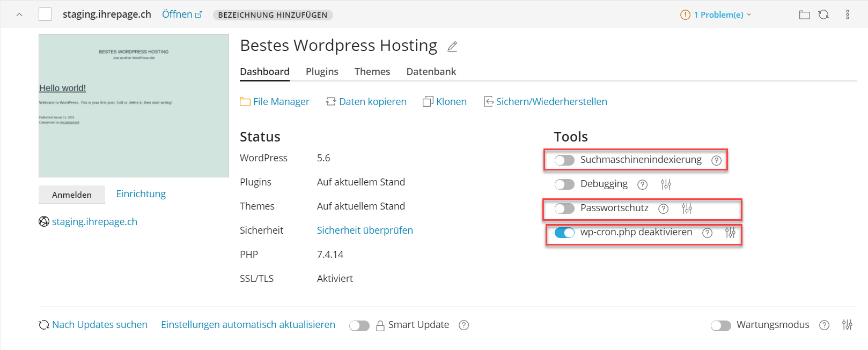This screenshot has width=868, height=350.
Task: Open the three-dot more options menu
Action: pos(848,14)
